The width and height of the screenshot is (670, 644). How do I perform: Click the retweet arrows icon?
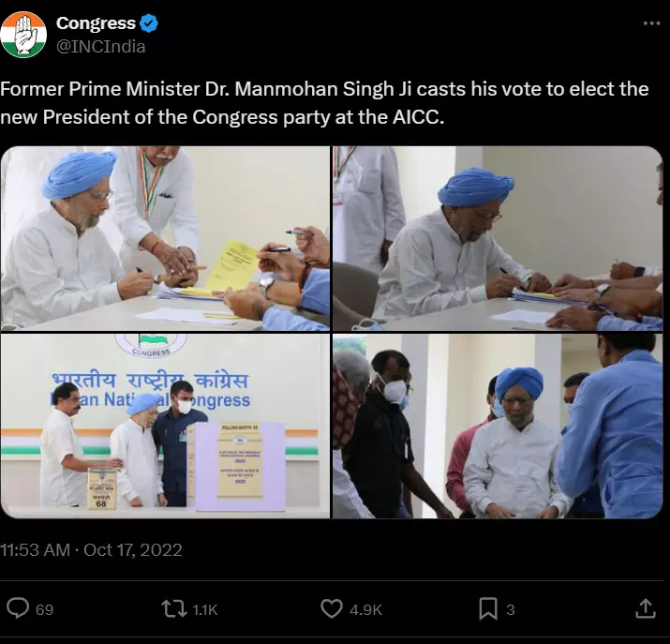[173, 608]
